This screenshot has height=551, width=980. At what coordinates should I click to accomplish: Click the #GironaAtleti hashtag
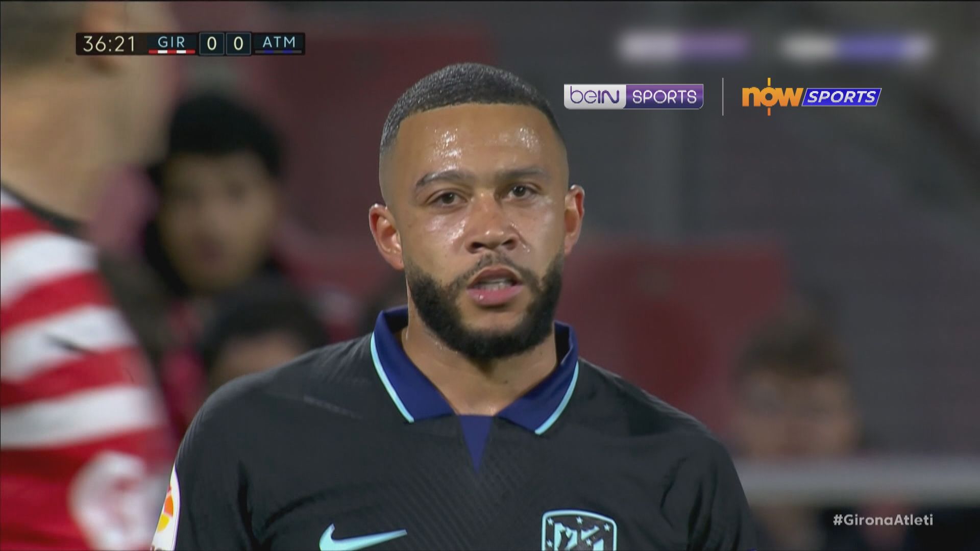[883, 520]
